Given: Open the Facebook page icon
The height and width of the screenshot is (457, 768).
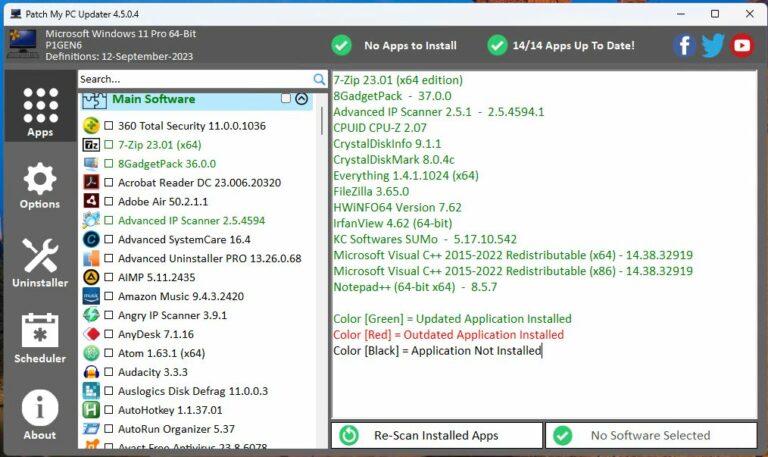Looking at the screenshot, I should coord(684,45).
